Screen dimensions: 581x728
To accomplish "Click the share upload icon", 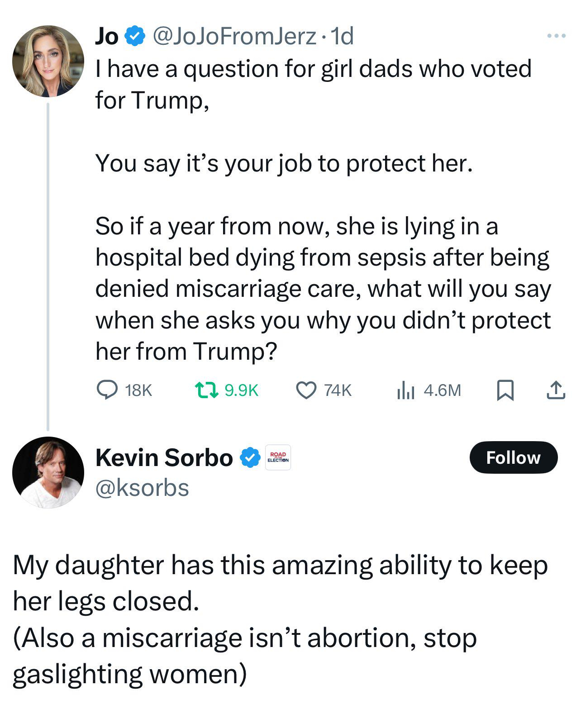I will pyautogui.click(x=556, y=390).
